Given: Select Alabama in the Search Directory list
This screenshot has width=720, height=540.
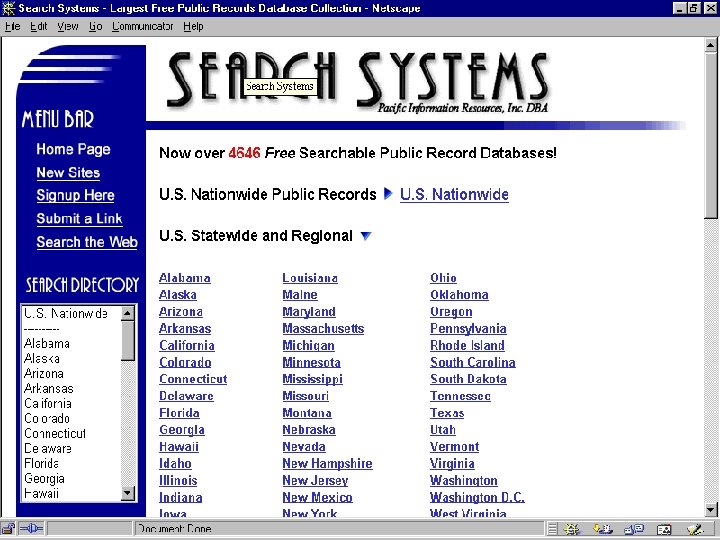Looking at the screenshot, I should (47, 343).
